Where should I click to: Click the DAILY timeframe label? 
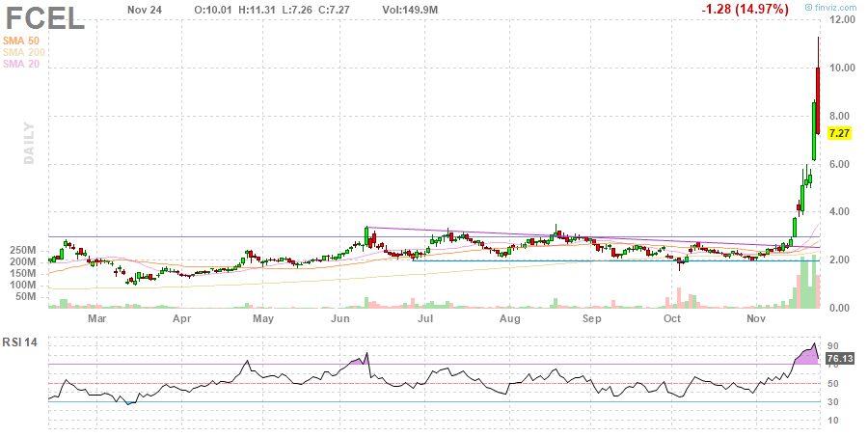pyautogui.click(x=29, y=144)
